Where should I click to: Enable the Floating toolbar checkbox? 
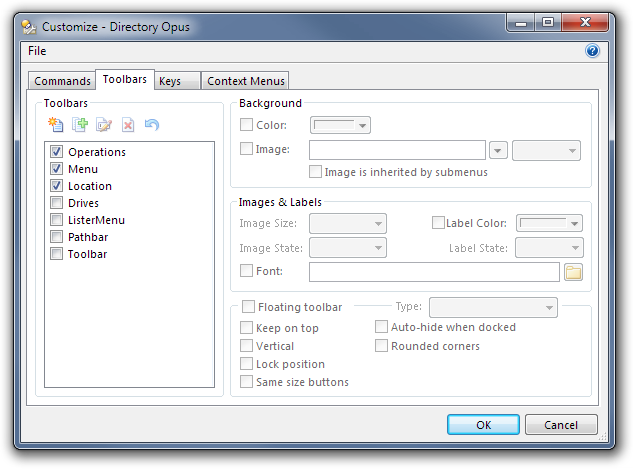point(248,306)
